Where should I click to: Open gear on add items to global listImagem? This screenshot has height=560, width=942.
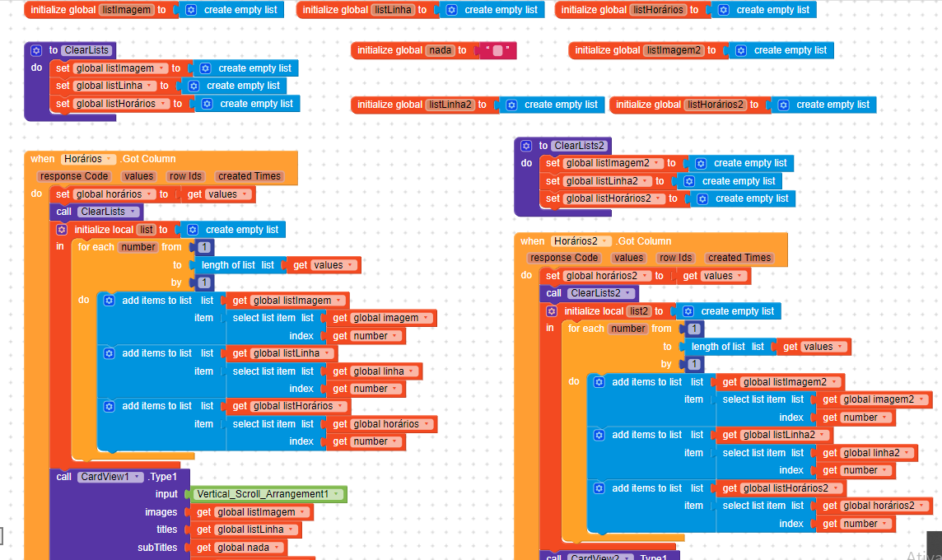(x=110, y=301)
